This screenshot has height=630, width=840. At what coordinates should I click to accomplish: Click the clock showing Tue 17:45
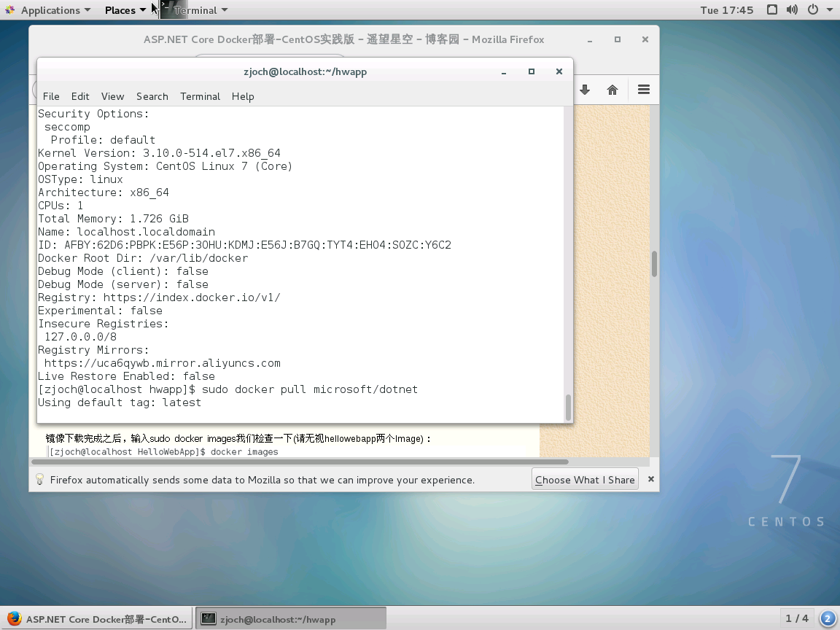[x=726, y=10]
